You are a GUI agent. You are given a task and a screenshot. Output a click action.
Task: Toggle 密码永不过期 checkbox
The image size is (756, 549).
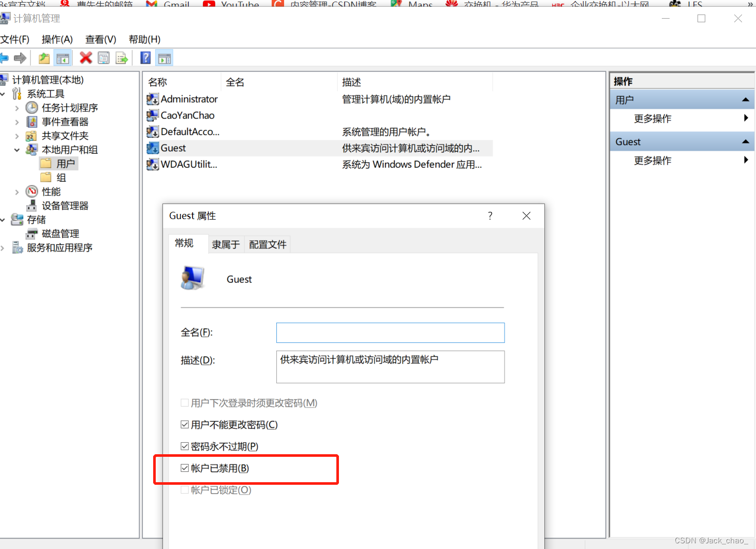(x=184, y=446)
